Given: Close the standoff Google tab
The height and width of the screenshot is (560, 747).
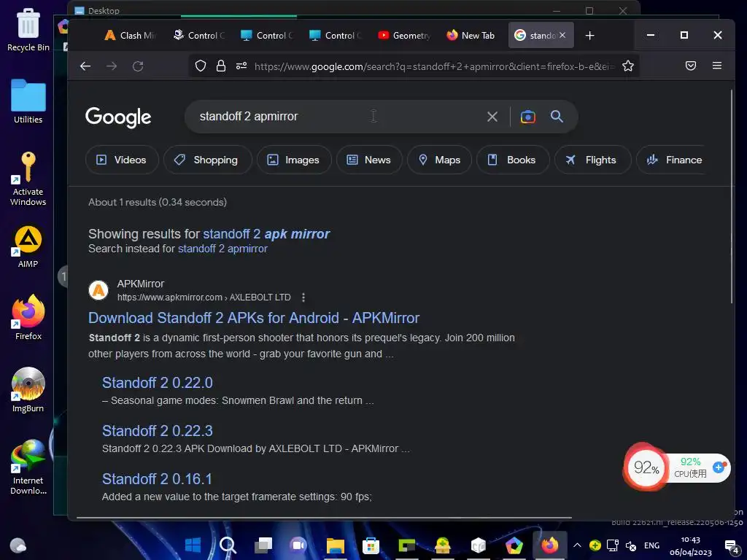Looking at the screenshot, I should [x=562, y=35].
